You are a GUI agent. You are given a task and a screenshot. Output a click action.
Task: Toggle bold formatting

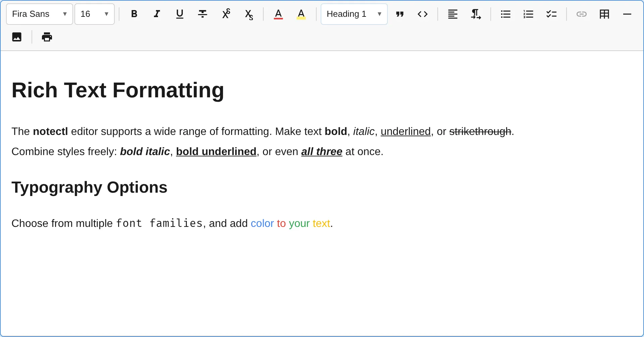tap(134, 14)
